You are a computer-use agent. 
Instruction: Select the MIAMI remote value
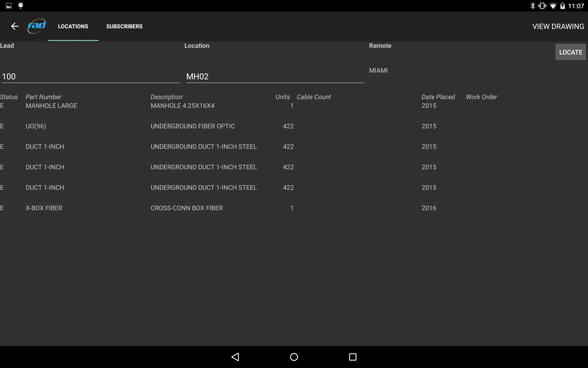point(378,71)
